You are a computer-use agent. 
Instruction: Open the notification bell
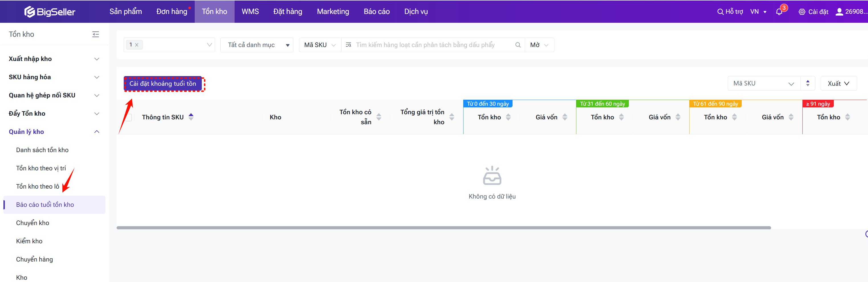[x=779, y=12]
